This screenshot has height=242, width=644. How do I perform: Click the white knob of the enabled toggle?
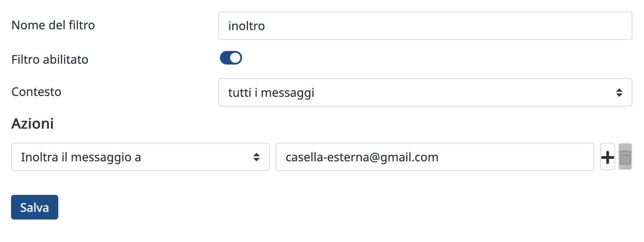pyautogui.click(x=236, y=58)
